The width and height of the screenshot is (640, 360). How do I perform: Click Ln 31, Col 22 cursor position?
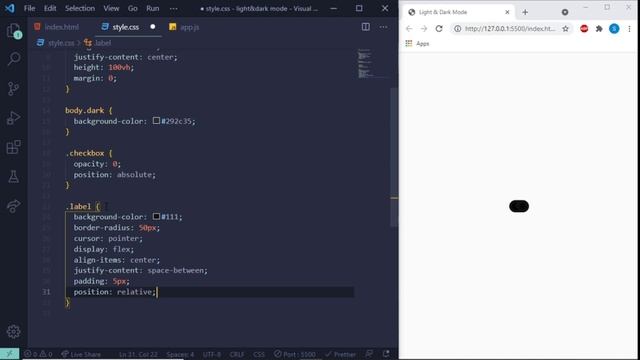coord(138,354)
